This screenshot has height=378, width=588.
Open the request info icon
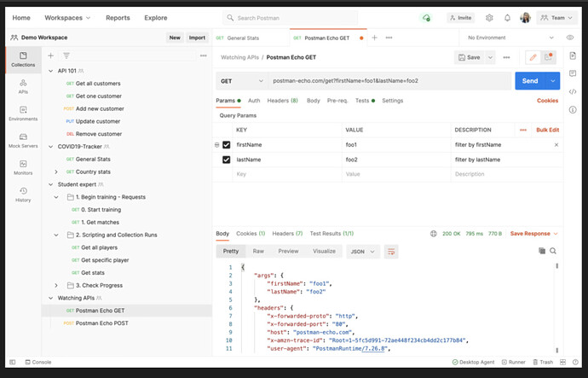573,109
